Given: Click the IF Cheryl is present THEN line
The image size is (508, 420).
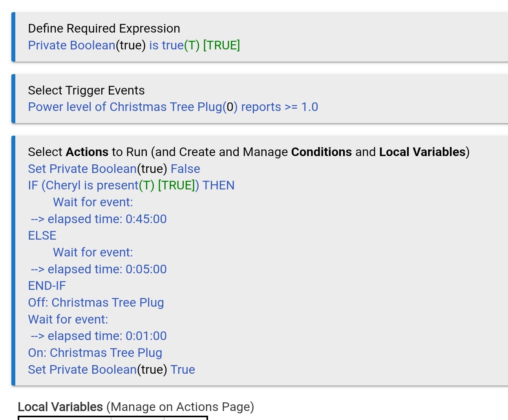Looking at the screenshot, I should (x=131, y=185).
